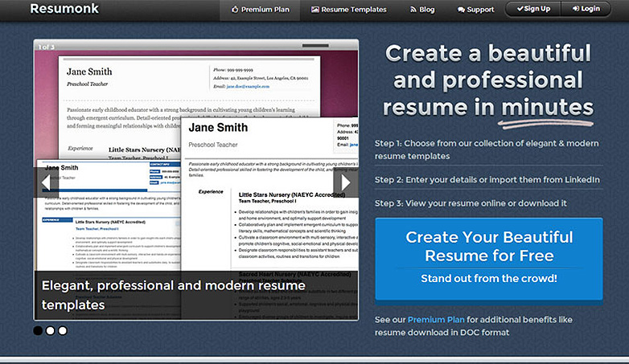Click the checkmark icon in Sign Up

[520, 8]
